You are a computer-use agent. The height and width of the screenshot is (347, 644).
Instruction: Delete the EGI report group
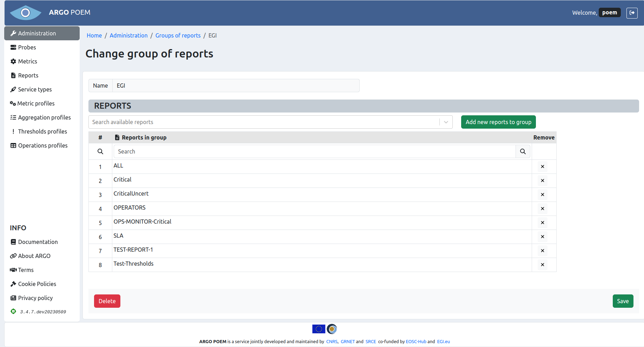coord(107,301)
